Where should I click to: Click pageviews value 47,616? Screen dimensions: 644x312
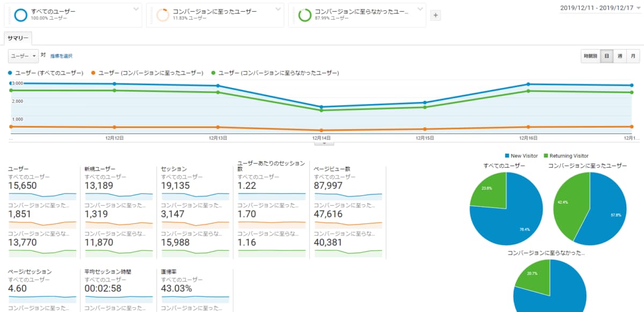click(329, 214)
